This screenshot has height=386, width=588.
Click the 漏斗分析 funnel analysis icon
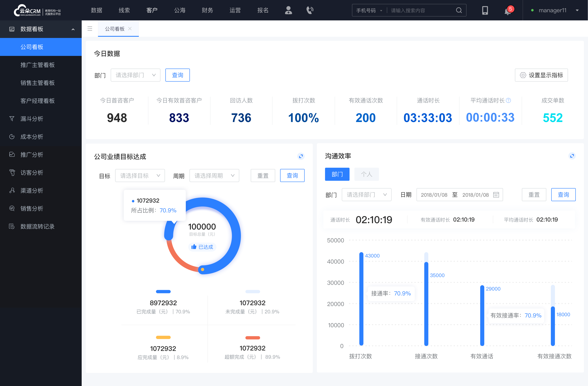point(12,119)
